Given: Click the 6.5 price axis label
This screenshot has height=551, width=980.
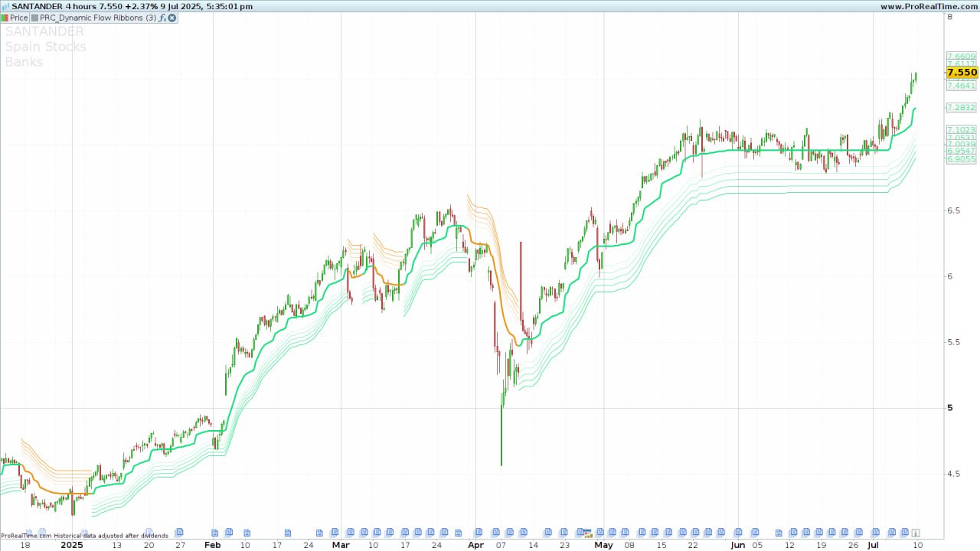Looking at the screenshot, I should (954, 210).
